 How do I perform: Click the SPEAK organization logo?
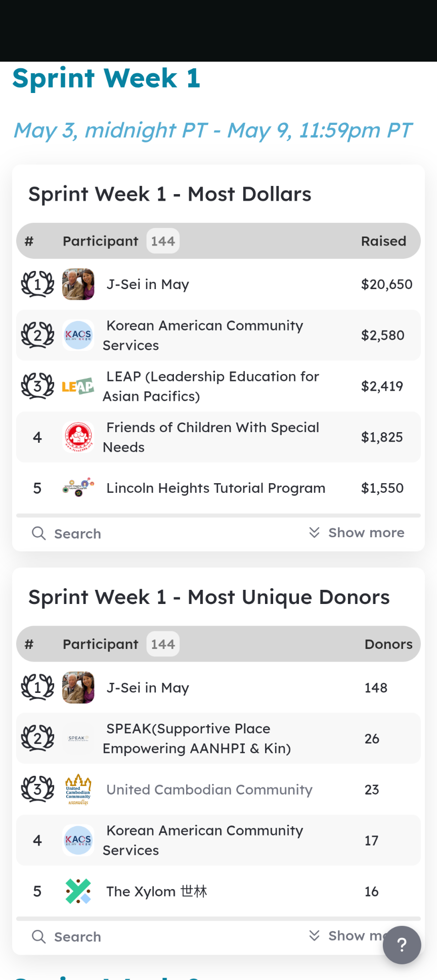pos(78,738)
